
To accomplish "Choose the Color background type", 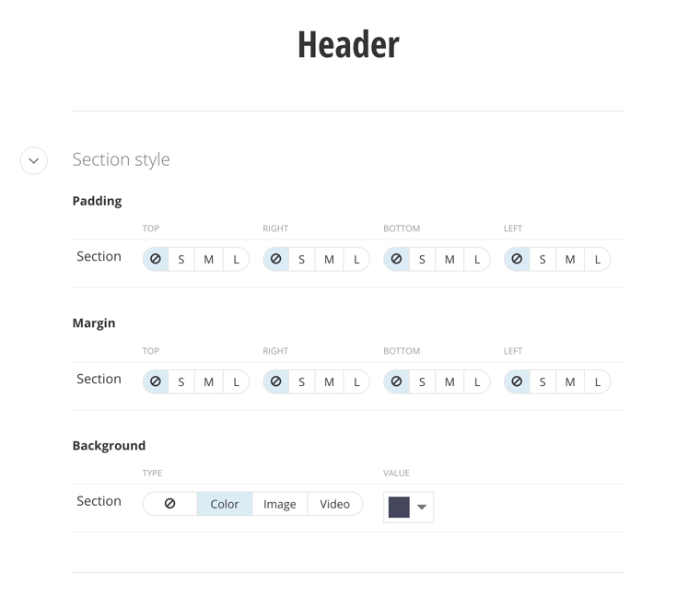I will click(225, 504).
